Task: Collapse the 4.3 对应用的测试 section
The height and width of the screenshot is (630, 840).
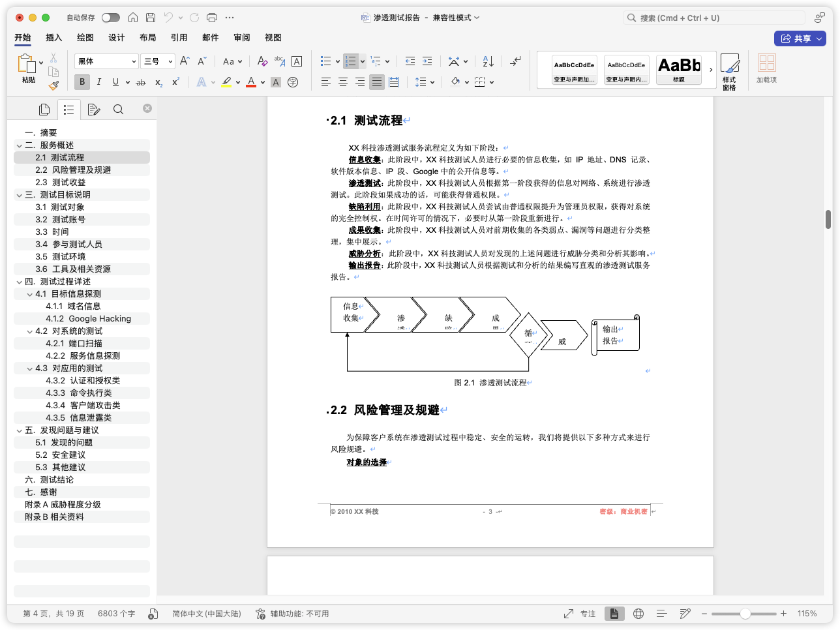Action: (x=30, y=368)
